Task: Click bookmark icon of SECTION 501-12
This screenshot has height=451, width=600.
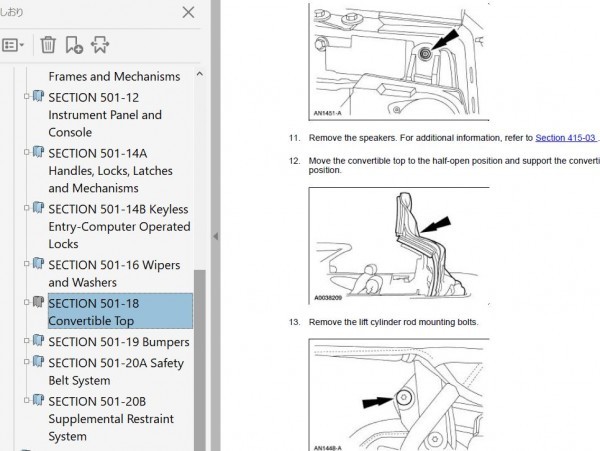Action: (x=38, y=96)
